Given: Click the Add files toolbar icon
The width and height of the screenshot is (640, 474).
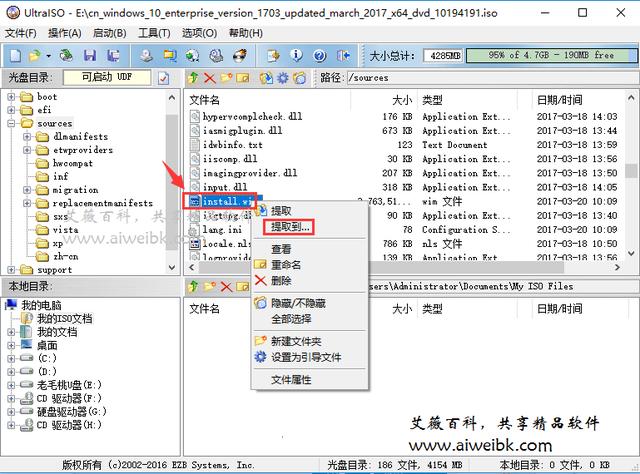Looking at the screenshot, I should click(273, 56).
